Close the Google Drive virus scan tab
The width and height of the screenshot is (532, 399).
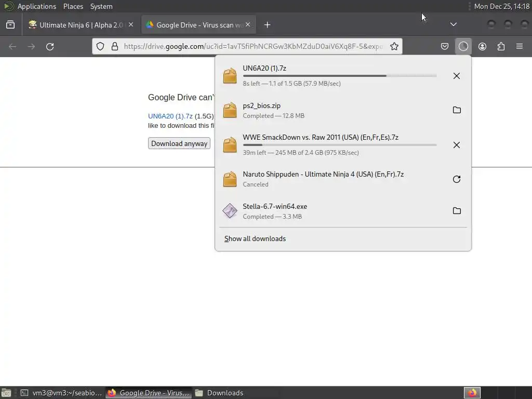click(x=248, y=24)
